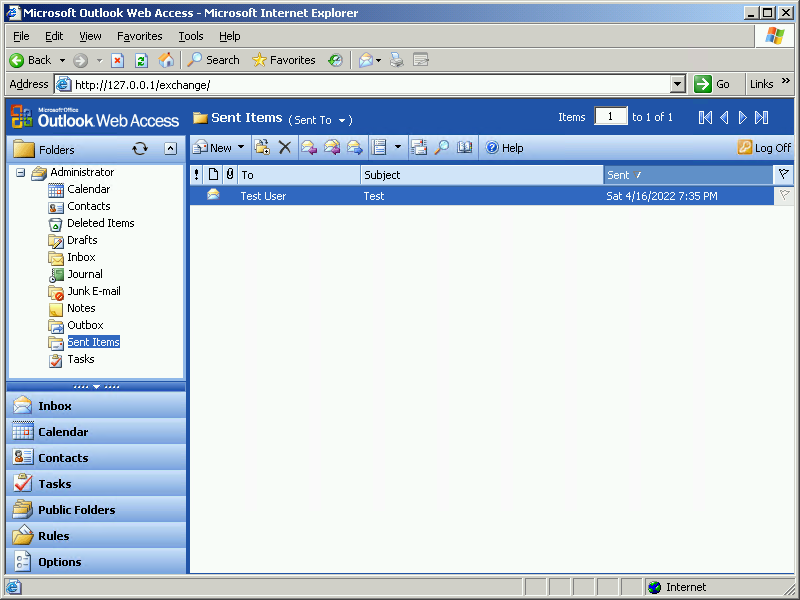Click the IE Edit/Discuss toolbar icon

tap(421, 60)
